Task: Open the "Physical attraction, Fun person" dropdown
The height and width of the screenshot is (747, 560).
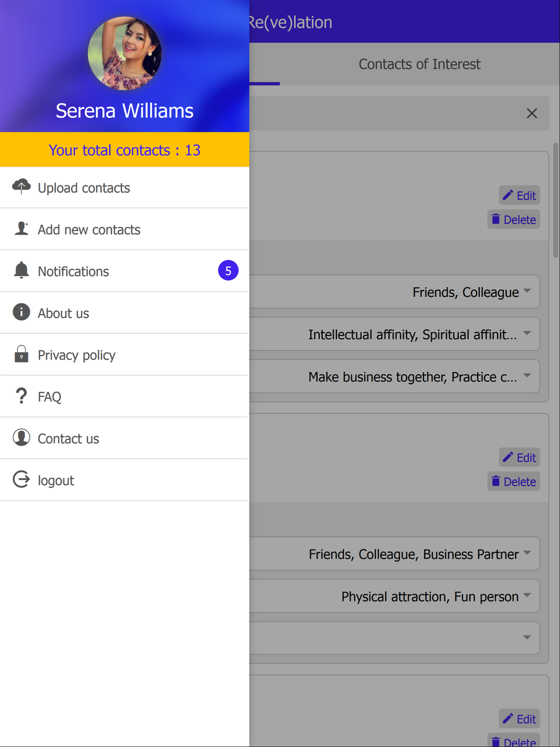Action: [x=527, y=596]
